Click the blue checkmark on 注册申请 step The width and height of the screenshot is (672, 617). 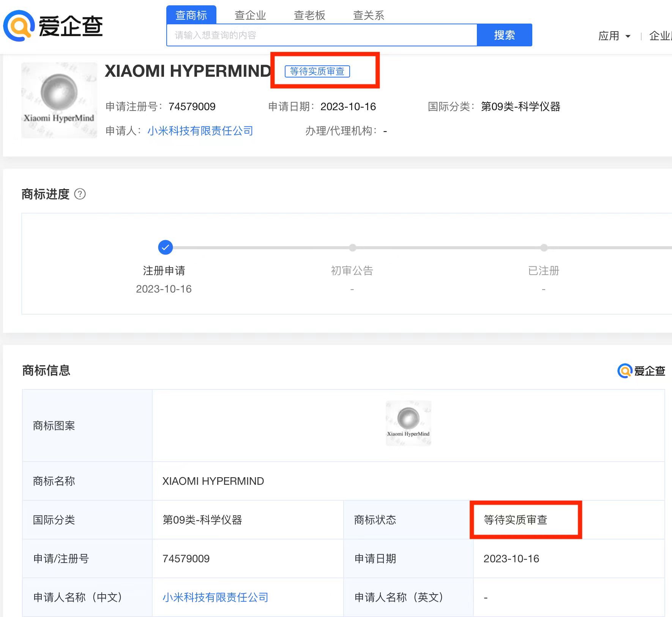pos(165,247)
